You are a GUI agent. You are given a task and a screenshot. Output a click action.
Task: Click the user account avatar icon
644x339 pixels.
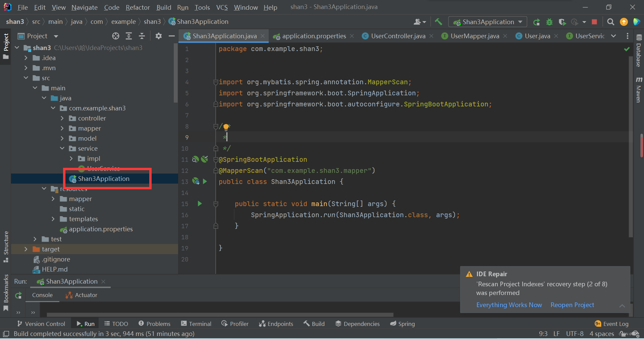pos(420,22)
